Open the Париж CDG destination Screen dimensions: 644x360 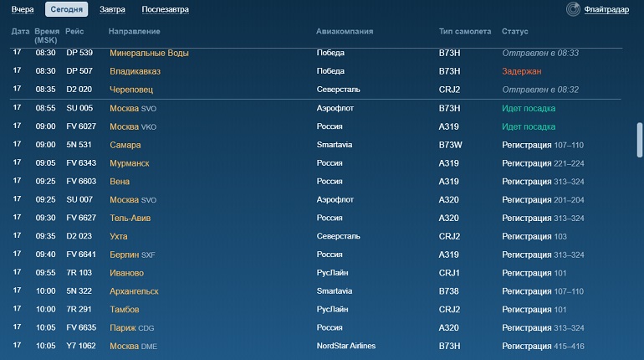[x=132, y=328]
